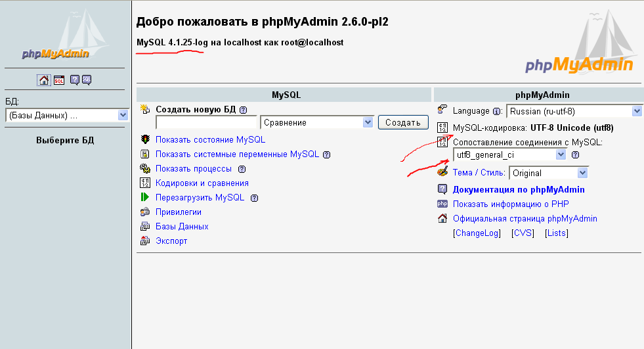Click the charsets icon beside Кодировки и сравнения
The height and width of the screenshot is (349, 644).
point(145,183)
